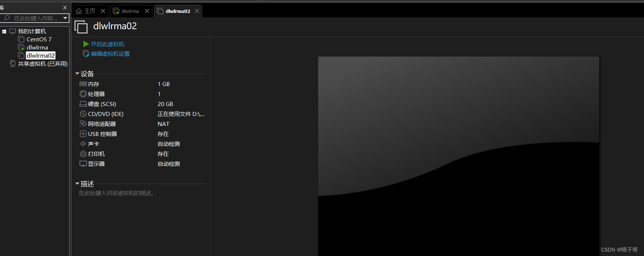
Task: Close the dlwlrma tab
Action: [x=147, y=11]
